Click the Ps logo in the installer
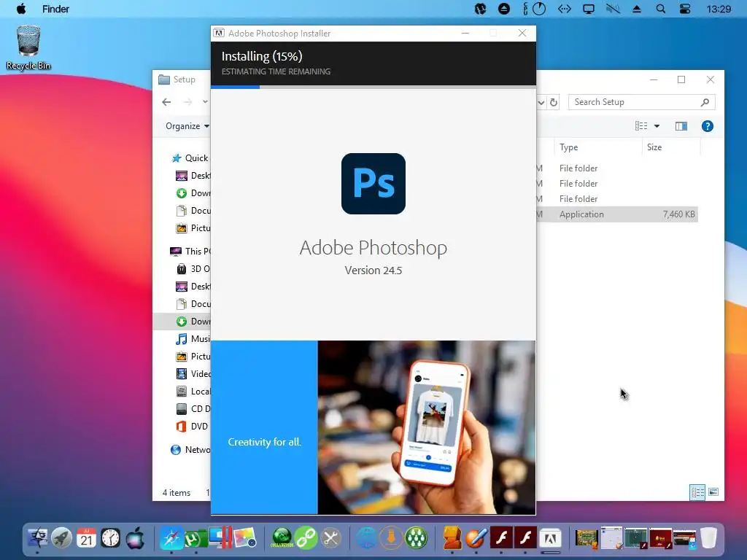The image size is (747, 560). click(x=373, y=184)
